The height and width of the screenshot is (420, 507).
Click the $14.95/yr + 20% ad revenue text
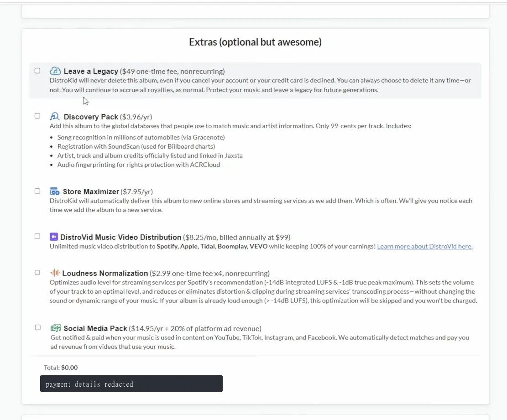(195, 329)
